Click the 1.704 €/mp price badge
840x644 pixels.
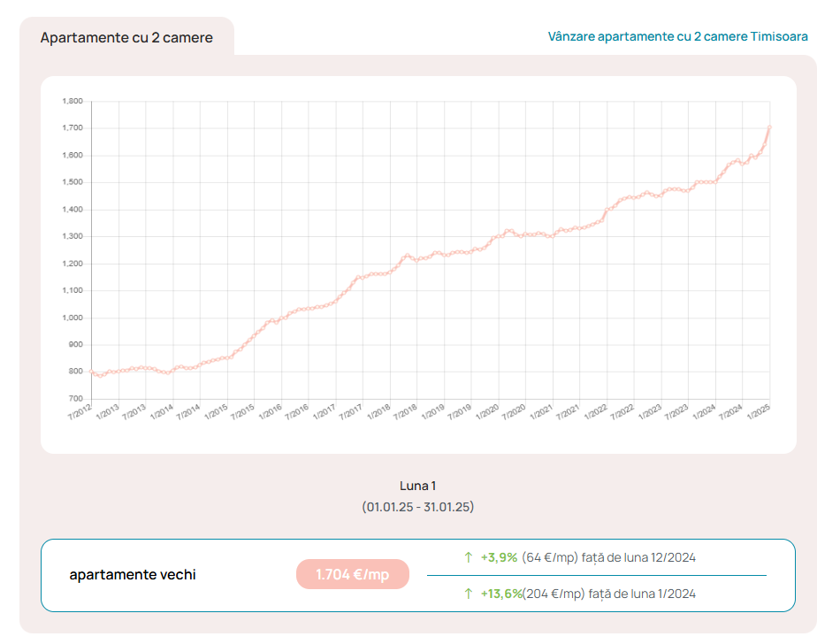353,575
